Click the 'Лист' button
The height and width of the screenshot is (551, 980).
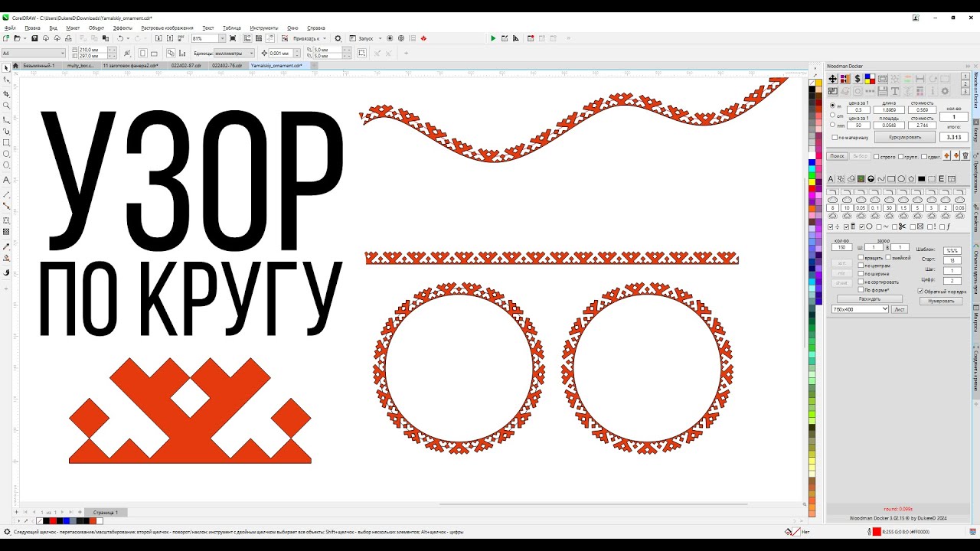[900, 309]
